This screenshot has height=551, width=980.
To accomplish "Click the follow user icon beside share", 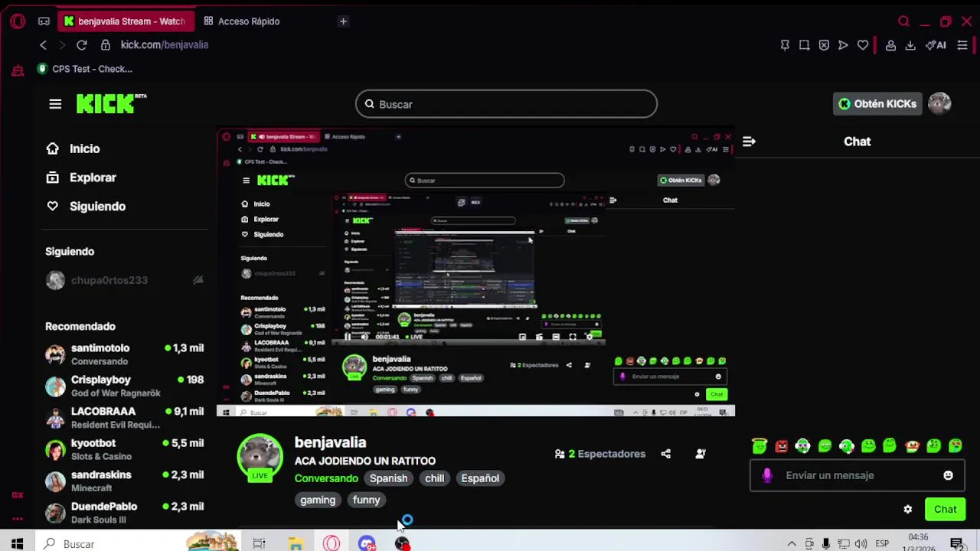I will (x=700, y=454).
